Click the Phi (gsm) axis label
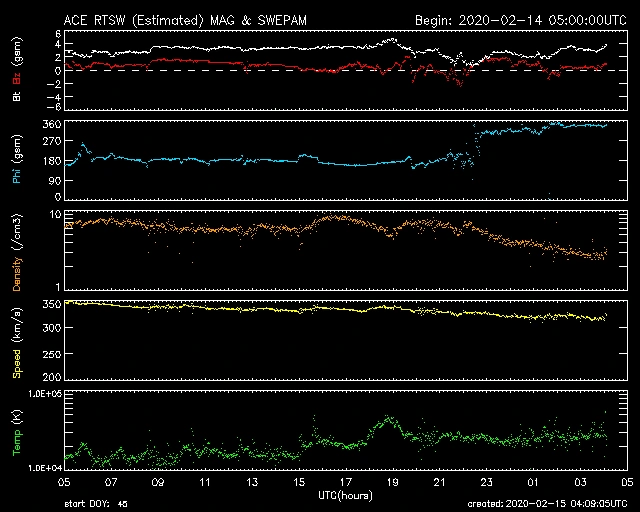The image size is (640, 512). 17,162
